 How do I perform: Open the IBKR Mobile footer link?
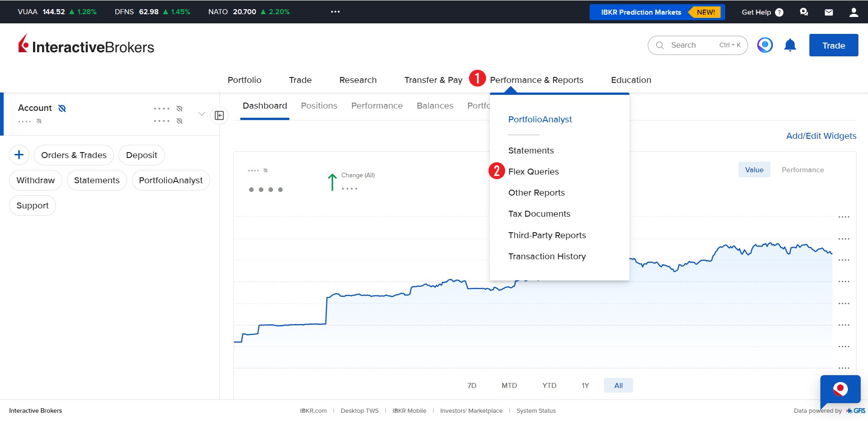[x=409, y=411]
